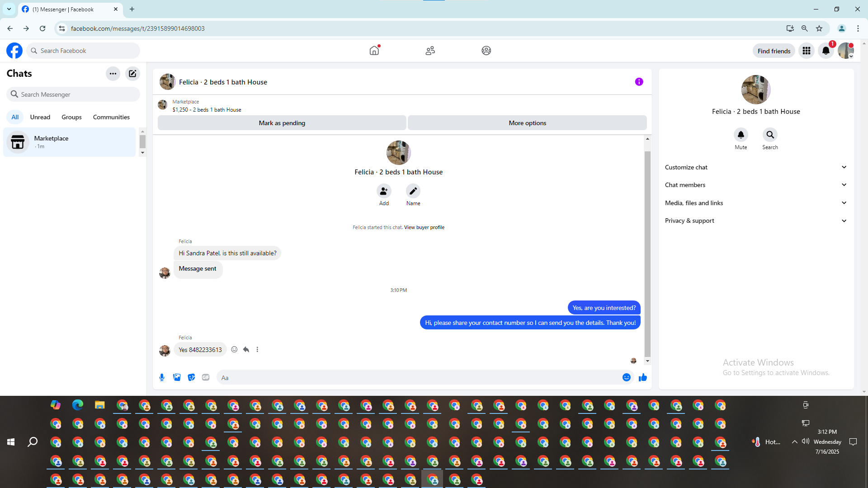Select the Unread chats filter tab

coord(40,117)
